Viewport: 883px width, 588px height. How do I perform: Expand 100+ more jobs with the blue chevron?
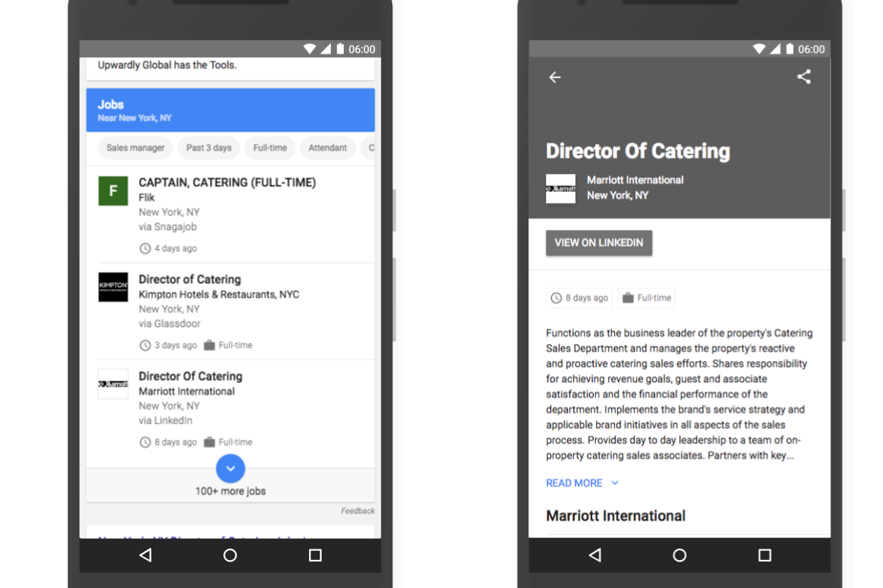tap(230, 468)
